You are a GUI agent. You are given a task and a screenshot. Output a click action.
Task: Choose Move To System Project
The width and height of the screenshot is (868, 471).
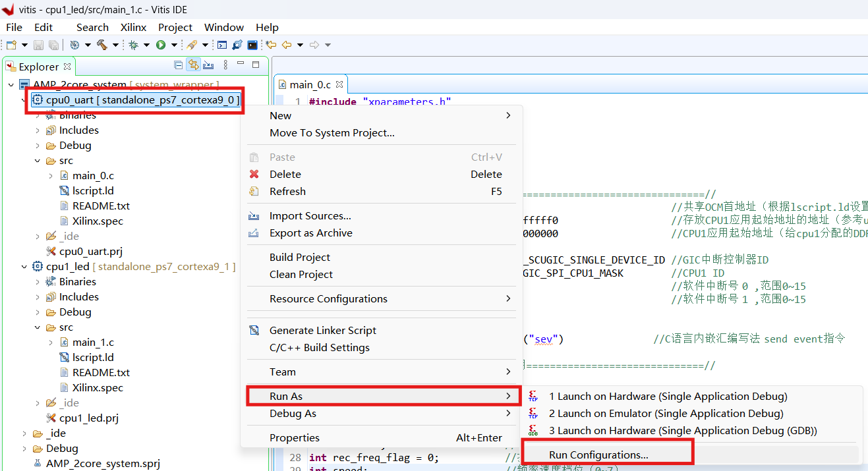click(382, 133)
